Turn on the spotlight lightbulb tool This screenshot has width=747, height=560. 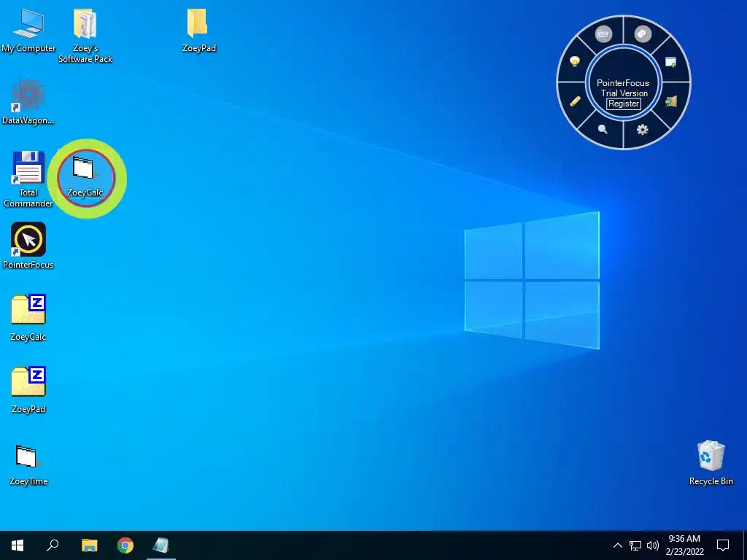pyautogui.click(x=575, y=61)
